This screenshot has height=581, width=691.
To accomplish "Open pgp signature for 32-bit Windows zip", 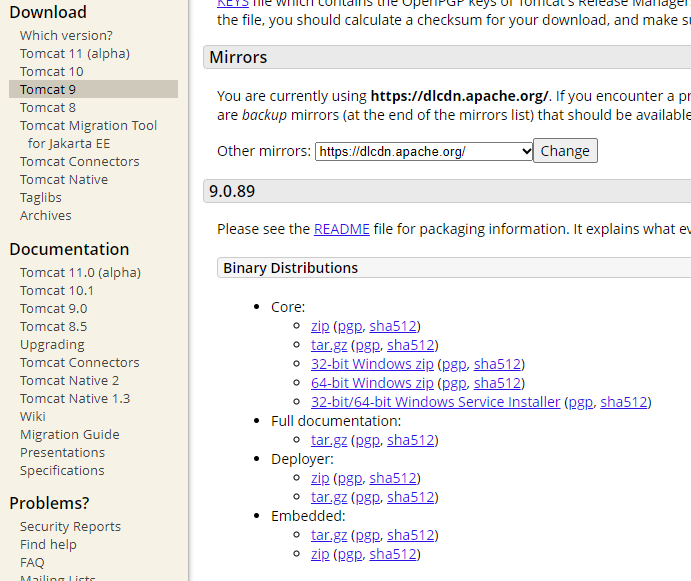I will (454, 365).
